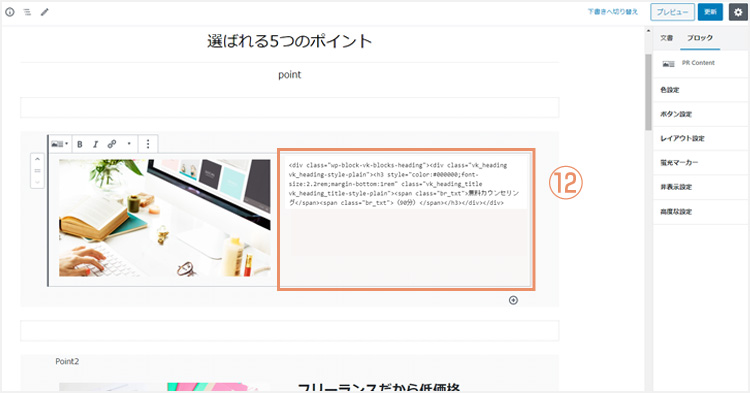This screenshot has width=750, height=393.
Task: Move the block down with arrow
Action: pyautogui.click(x=37, y=182)
